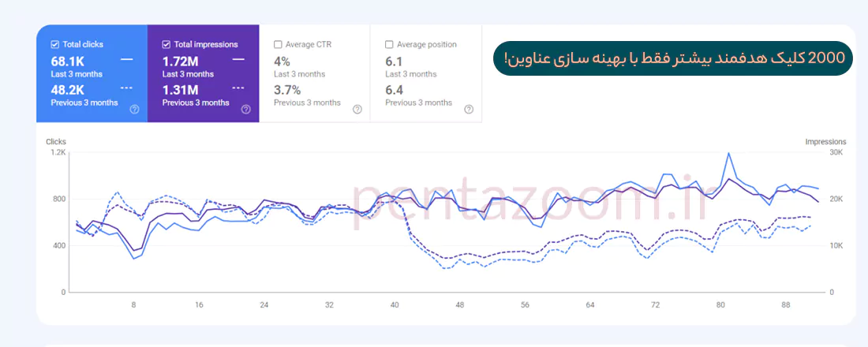Select the 6.1 average position value
The height and width of the screenshot is (347, 868).
(x=395, y=61)
